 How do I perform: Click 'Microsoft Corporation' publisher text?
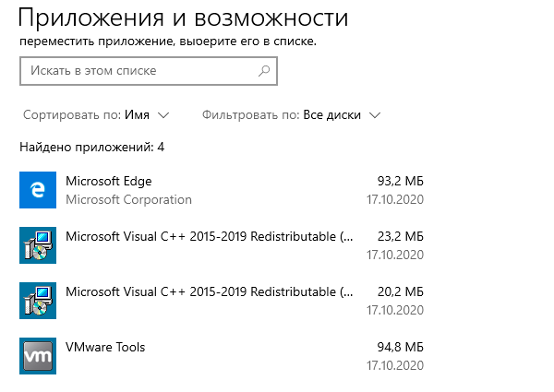coord(128,199)
